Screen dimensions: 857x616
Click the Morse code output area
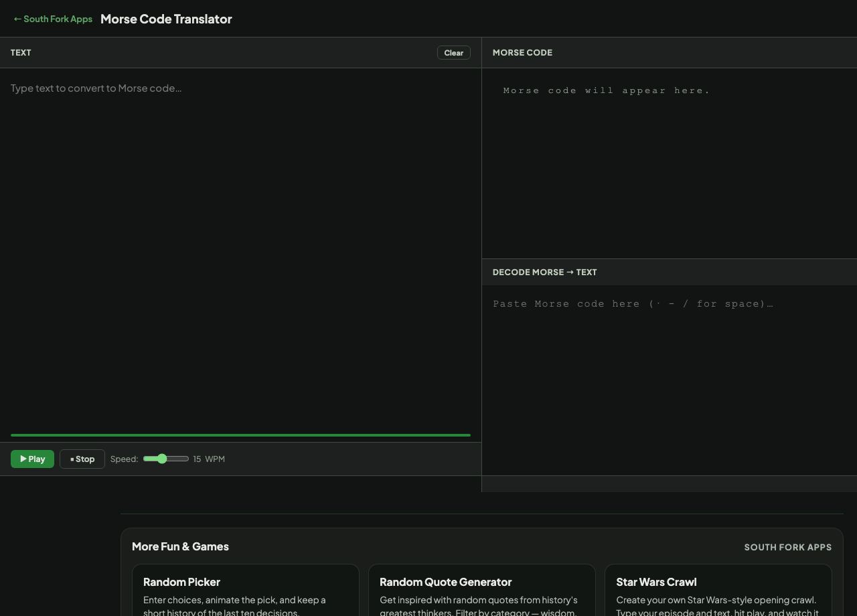[670, 163]
